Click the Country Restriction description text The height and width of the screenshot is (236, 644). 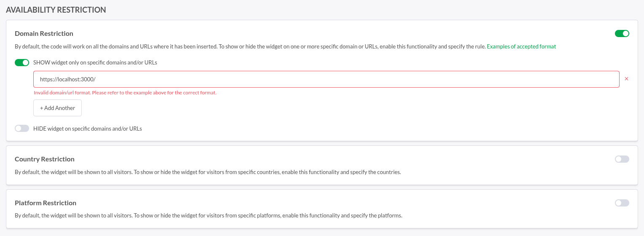(x=208, y=172)
